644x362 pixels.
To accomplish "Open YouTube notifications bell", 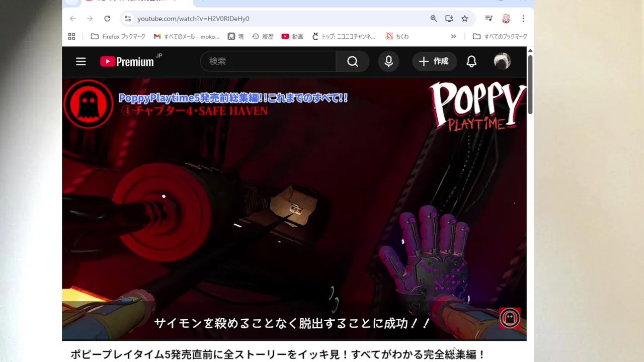I will tap(471, 61).
